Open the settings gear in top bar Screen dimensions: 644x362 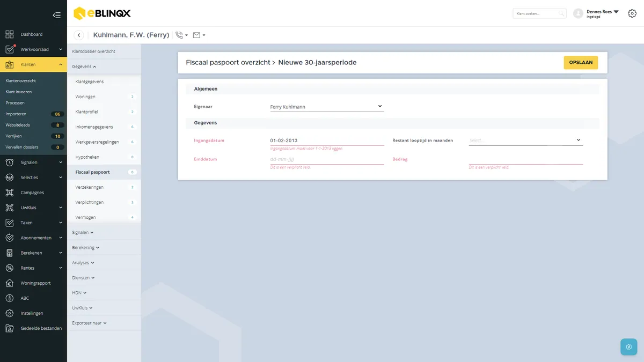click(x=632, y=13)
